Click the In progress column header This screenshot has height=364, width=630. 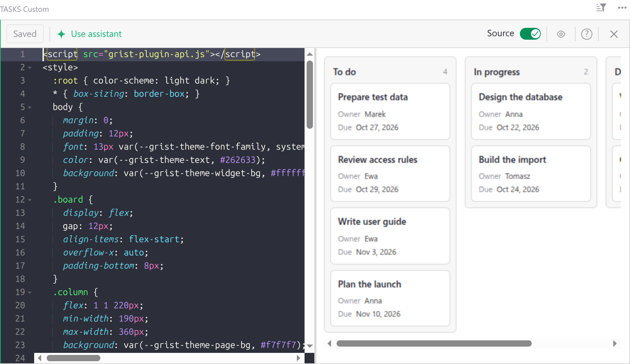coord(497,72)
